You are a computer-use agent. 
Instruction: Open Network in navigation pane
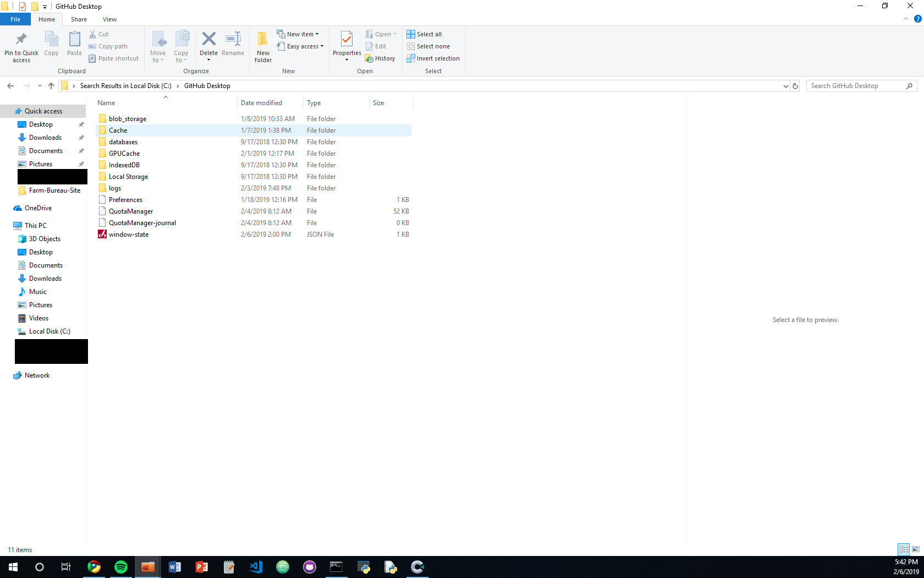[37, 375]
